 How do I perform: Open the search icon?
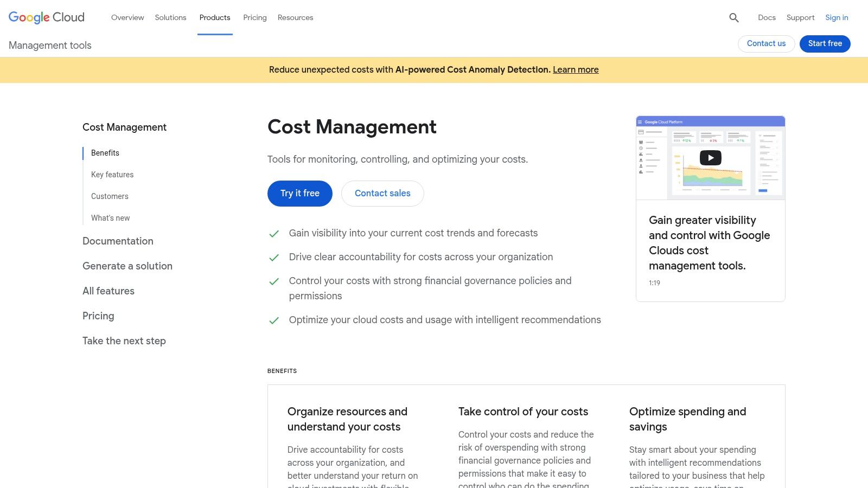tap(734, 18)
